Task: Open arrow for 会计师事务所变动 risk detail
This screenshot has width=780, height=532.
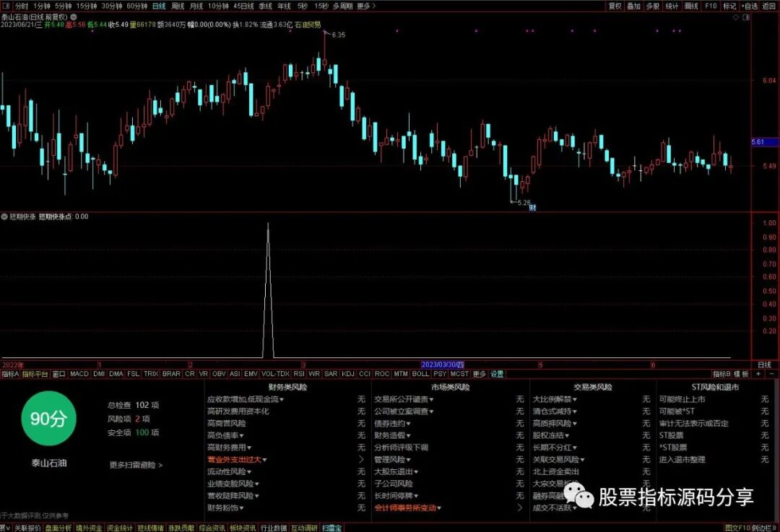Action: click(520, 507)
